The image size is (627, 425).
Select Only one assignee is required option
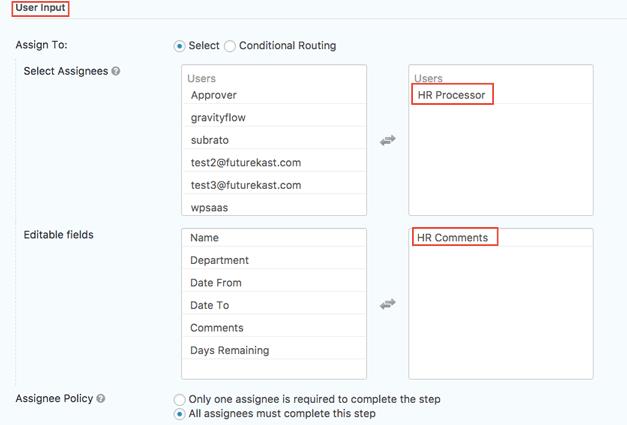click(x=180, y=399)
